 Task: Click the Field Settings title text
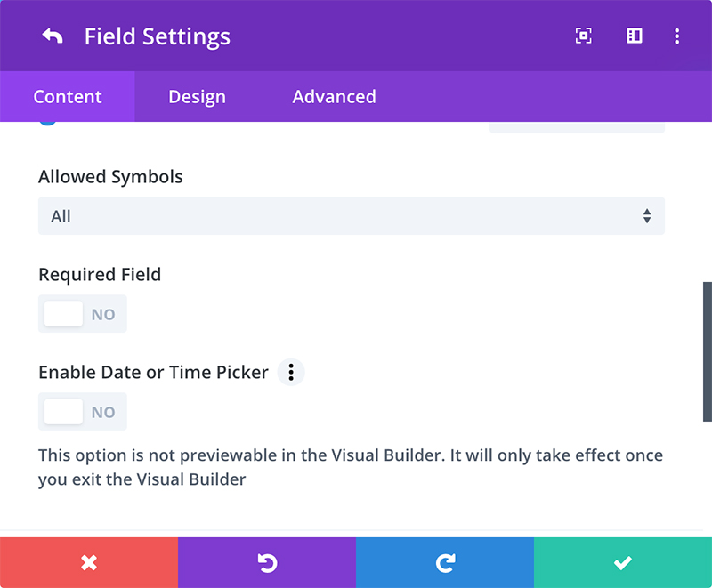coord(158,37)
